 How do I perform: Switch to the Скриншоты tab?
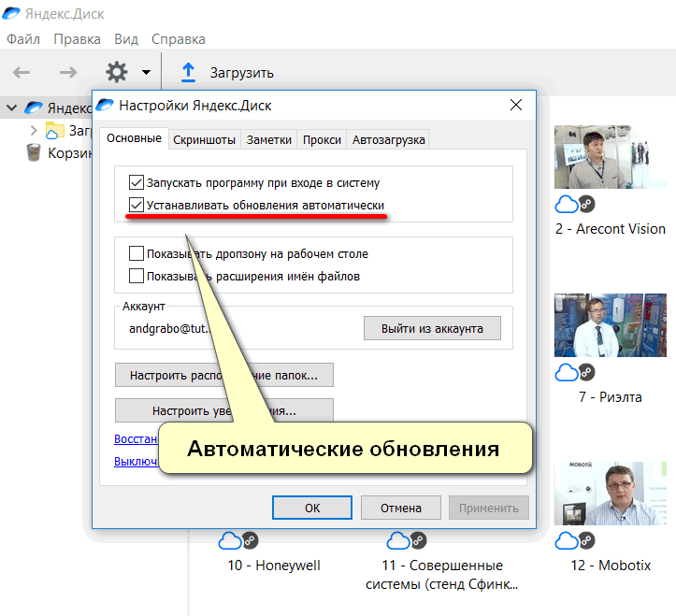click(205, 139)
